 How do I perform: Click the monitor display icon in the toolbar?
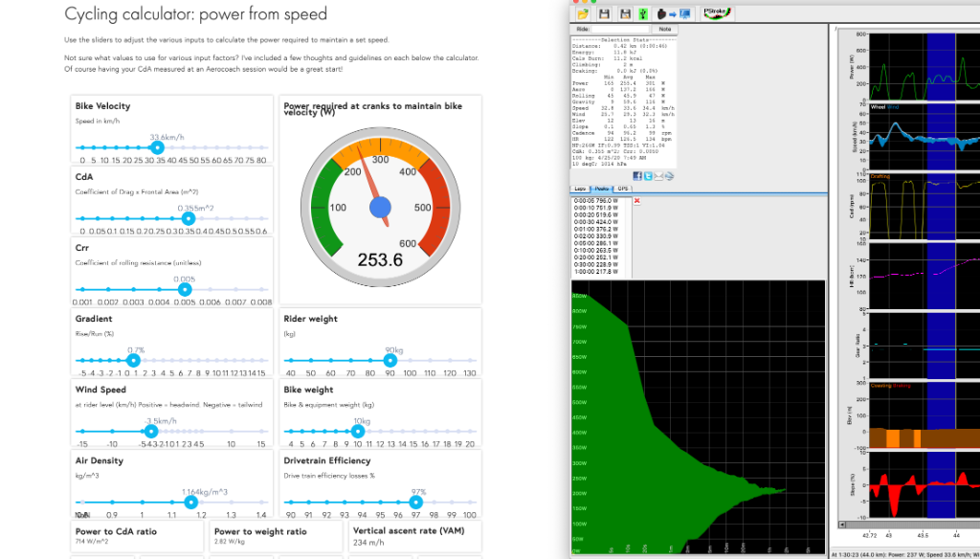[684, 13]
